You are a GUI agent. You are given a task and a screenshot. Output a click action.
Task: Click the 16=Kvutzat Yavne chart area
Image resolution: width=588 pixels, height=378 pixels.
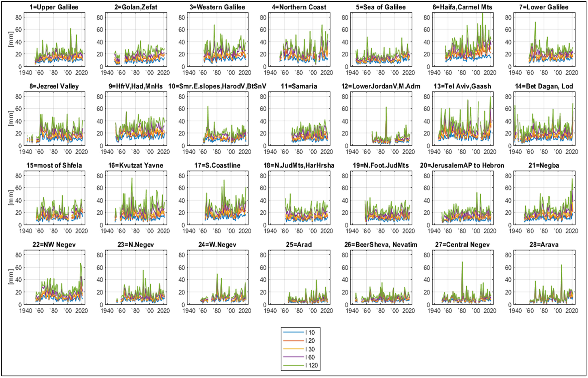(136, 198)
